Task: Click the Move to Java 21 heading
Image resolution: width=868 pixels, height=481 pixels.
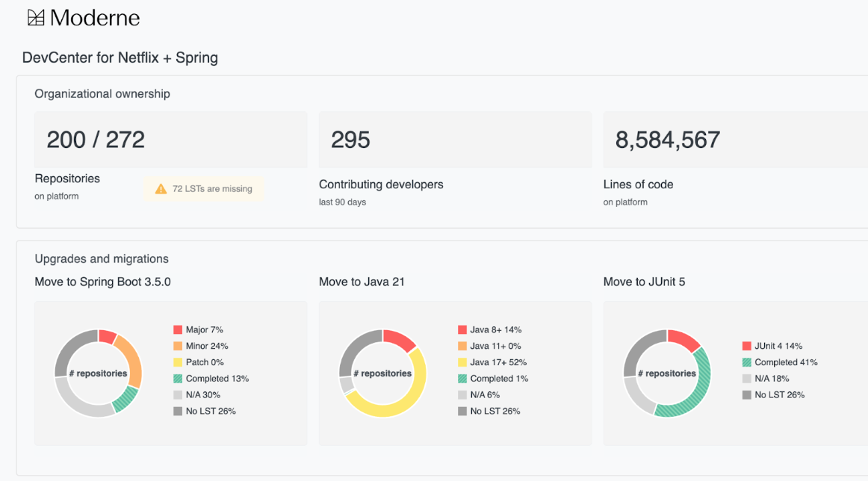Action: point(362,282)
